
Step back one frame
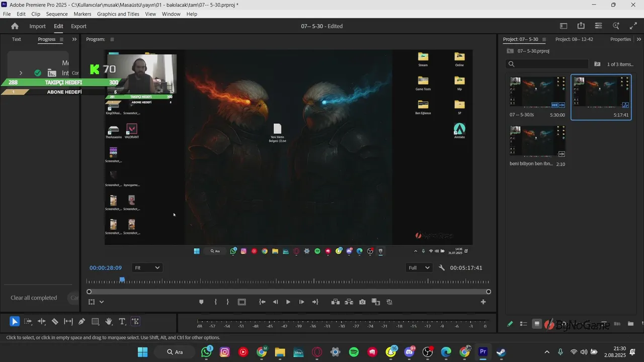click(x=275, y=302)
